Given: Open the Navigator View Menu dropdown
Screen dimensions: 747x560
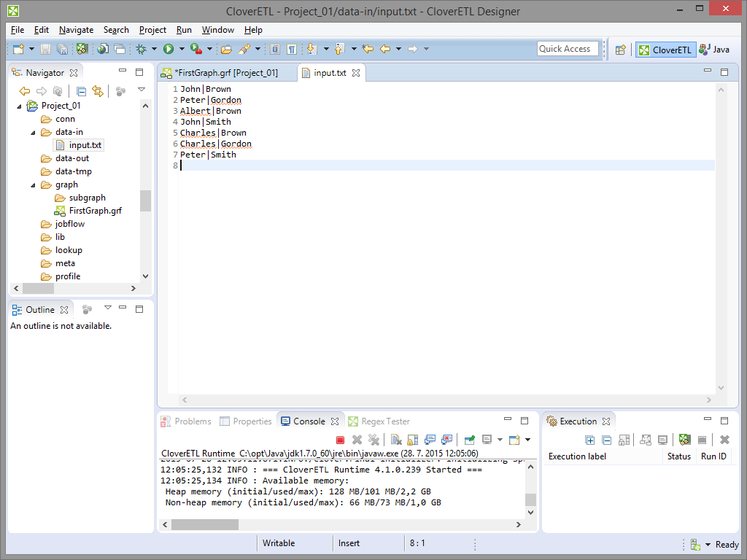Looking at the screenshot, I should [142, 90].
